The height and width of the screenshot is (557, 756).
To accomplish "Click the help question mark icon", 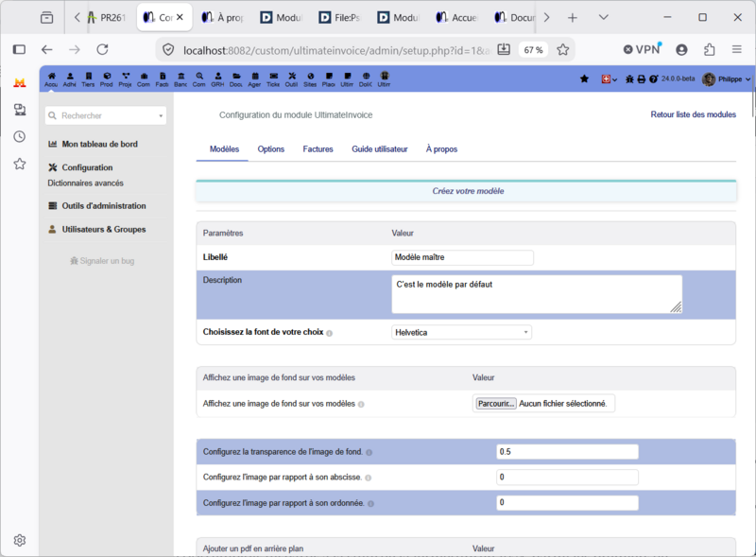I will [x=653, y=79].
